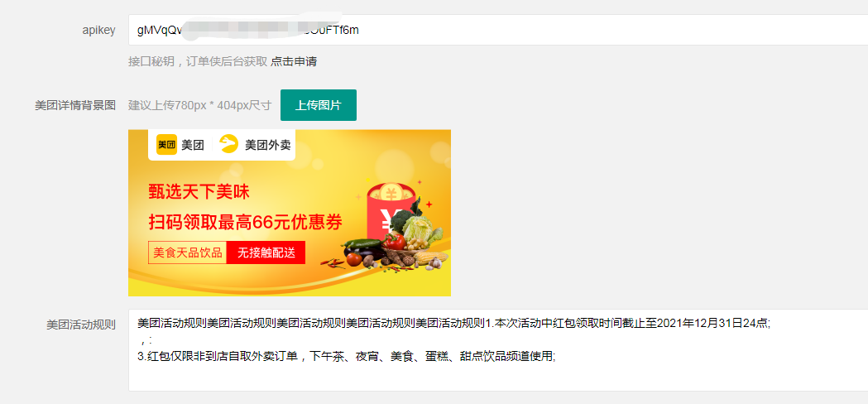The image size is (868, 404).
Task: Click the 美团详情背景图 field label
Action: coord(75,105)
